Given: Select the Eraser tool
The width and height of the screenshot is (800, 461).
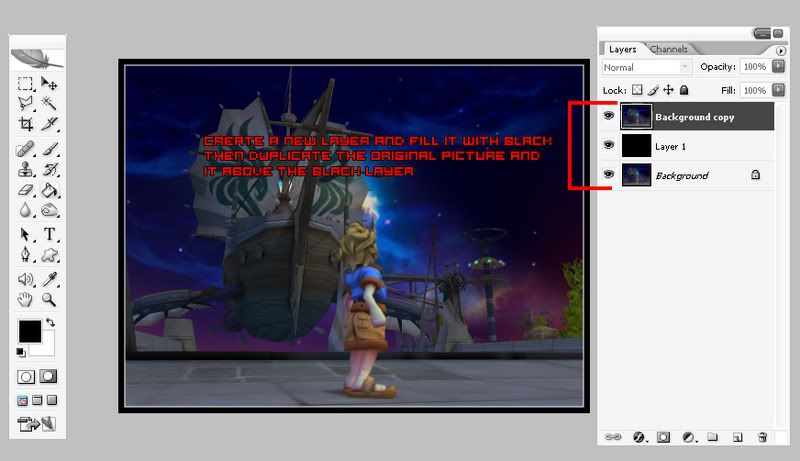Looking at the screenshot, I should (26, 190).
